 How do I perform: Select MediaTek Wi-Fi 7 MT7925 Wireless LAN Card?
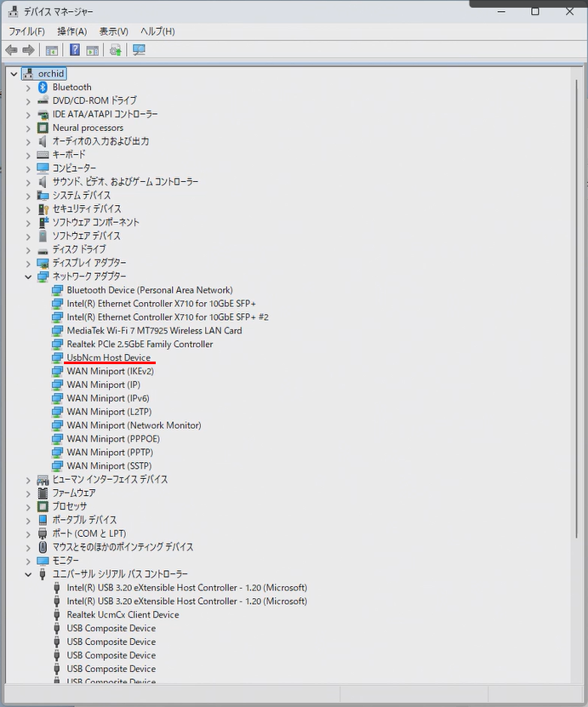pos(154,330)
